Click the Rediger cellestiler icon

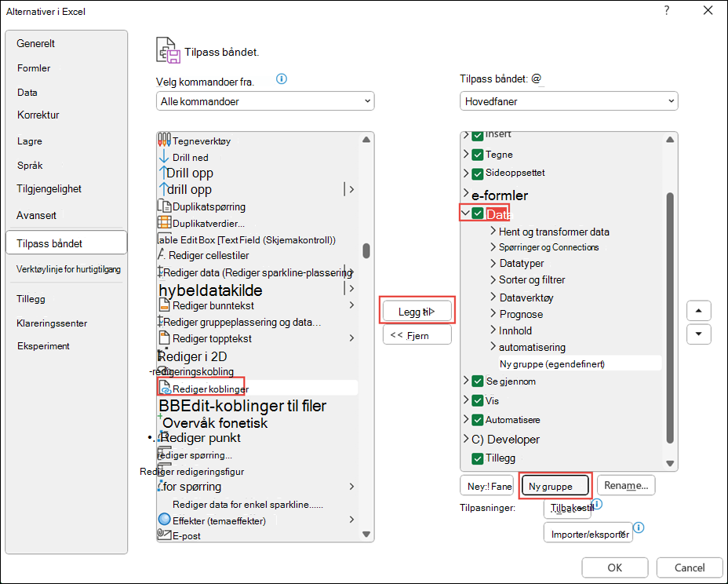pos(162,254)
